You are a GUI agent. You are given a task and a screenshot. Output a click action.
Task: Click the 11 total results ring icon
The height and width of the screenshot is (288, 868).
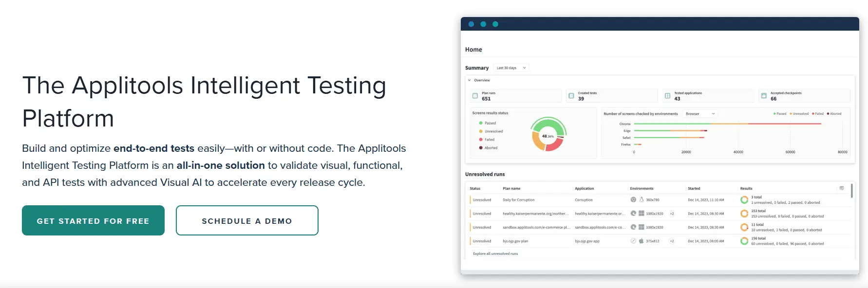click(744, 227)
